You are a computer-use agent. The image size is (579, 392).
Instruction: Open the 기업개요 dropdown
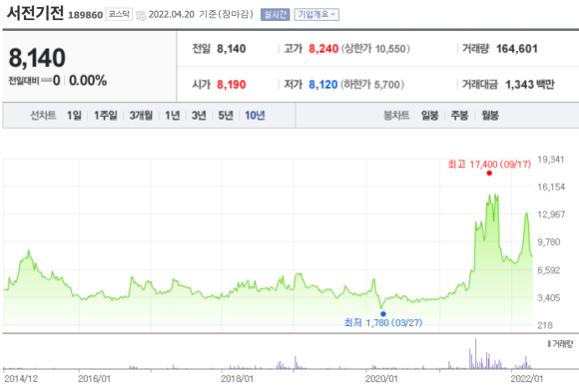[x=316, y=14]
